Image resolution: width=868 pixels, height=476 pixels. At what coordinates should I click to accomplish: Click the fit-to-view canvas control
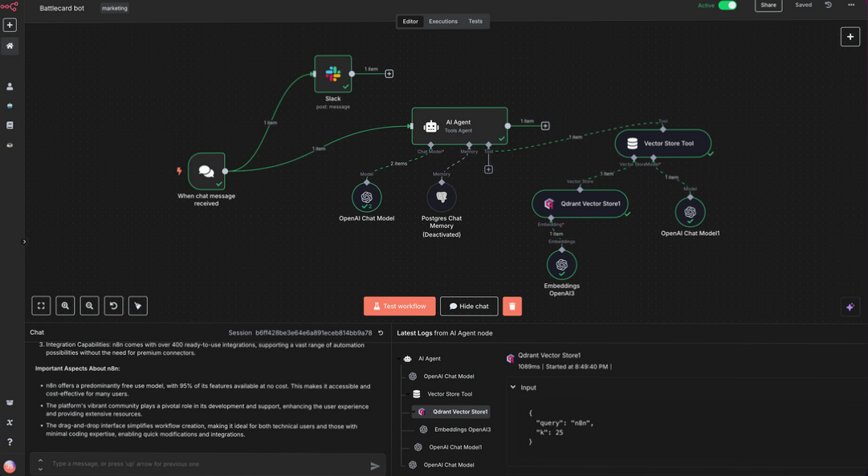(41, 305)
